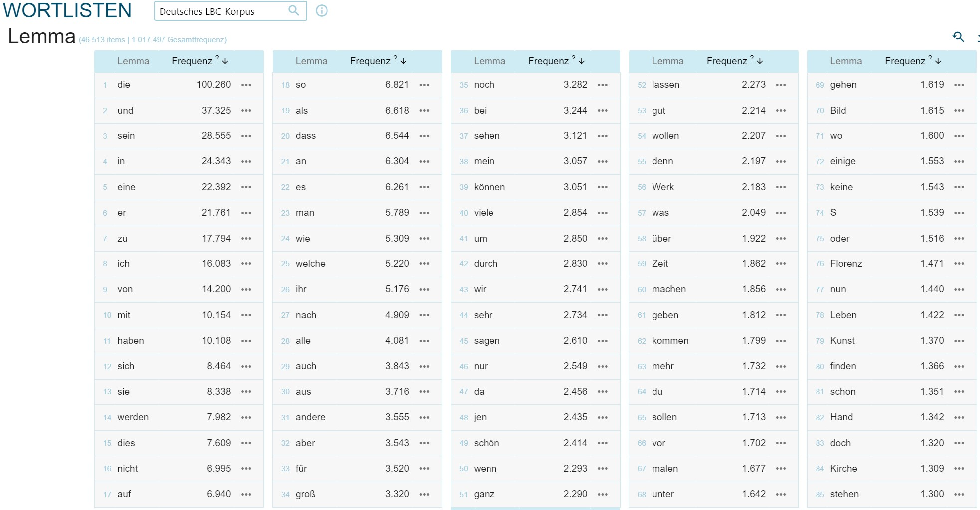Screen dimensions: 980x510
Task: Click frequency value 37.325
Action: (216, 111)
